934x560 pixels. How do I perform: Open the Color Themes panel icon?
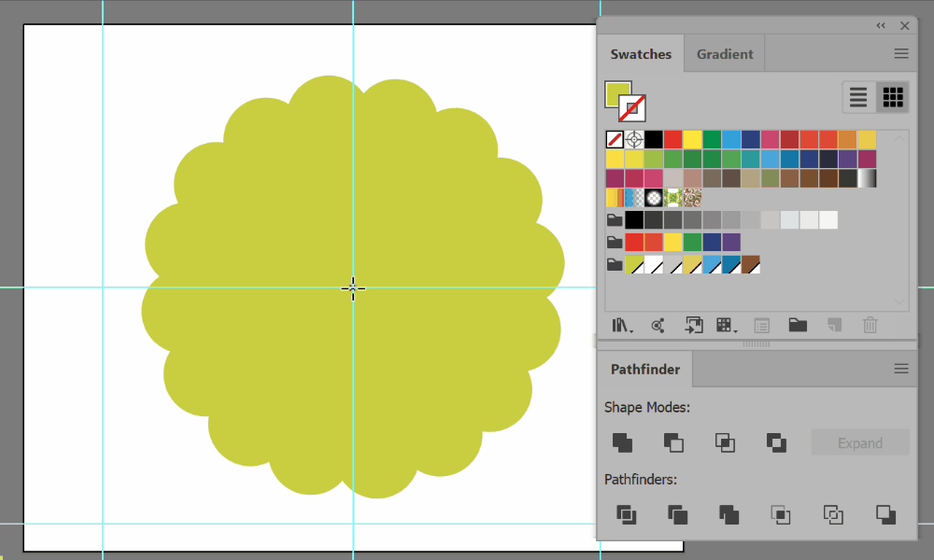(x=658, y=326)
